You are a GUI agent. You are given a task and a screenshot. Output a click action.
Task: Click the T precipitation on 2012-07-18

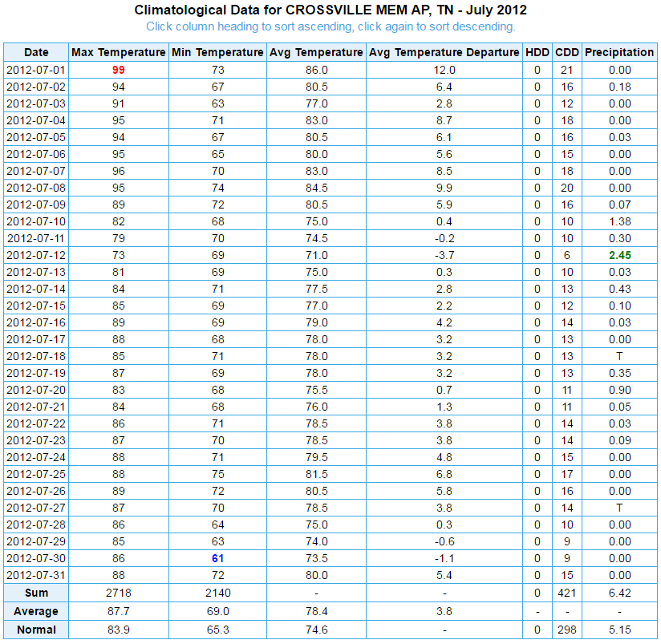(619, 357)
